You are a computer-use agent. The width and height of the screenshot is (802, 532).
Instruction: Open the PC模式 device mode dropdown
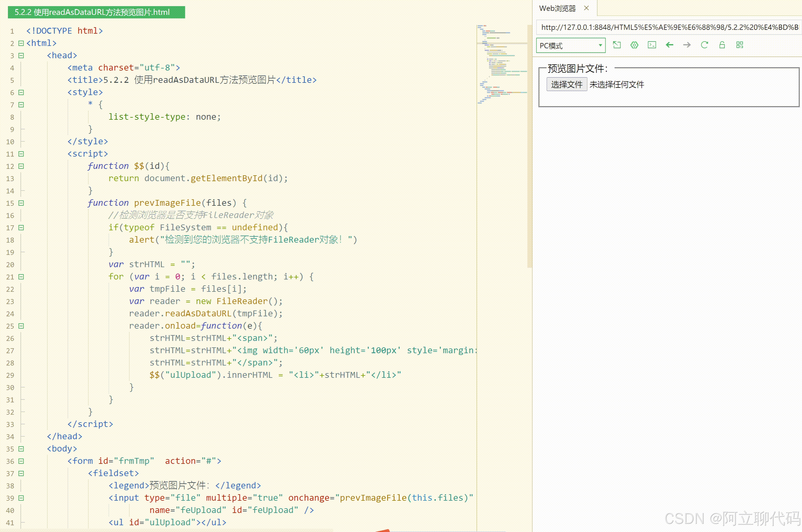(570, 45)
